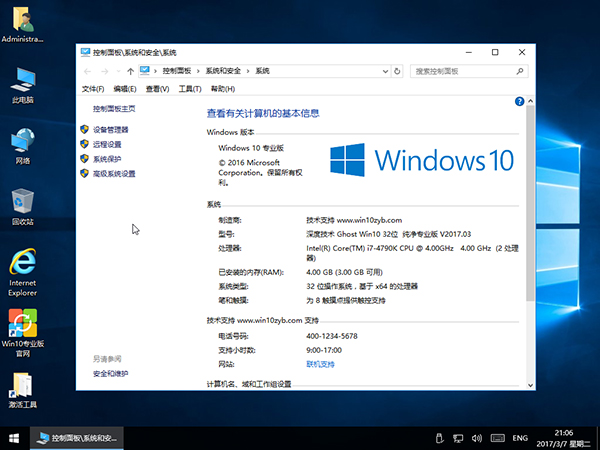Click the 查看有关计算机的基本信息 heading
600x450 pixels.
(263, 113)
